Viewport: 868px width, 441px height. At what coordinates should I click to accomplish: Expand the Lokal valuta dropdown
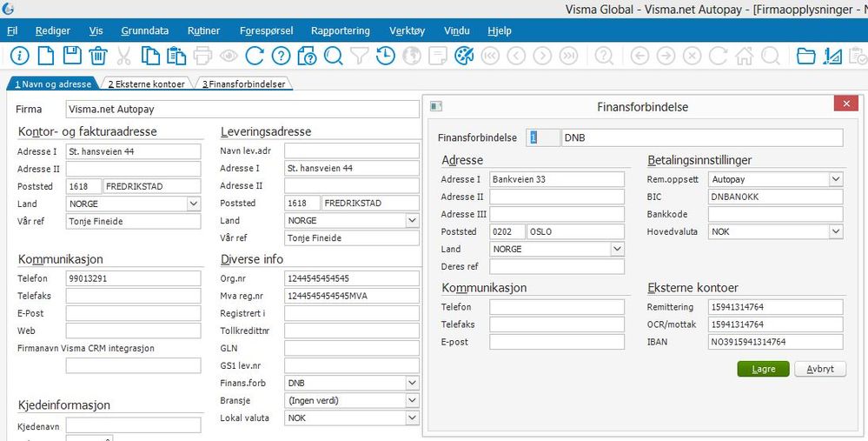(x=412, y=418)
